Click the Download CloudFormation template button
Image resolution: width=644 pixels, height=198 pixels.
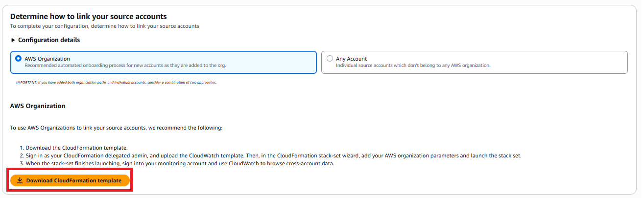[70, 180]
